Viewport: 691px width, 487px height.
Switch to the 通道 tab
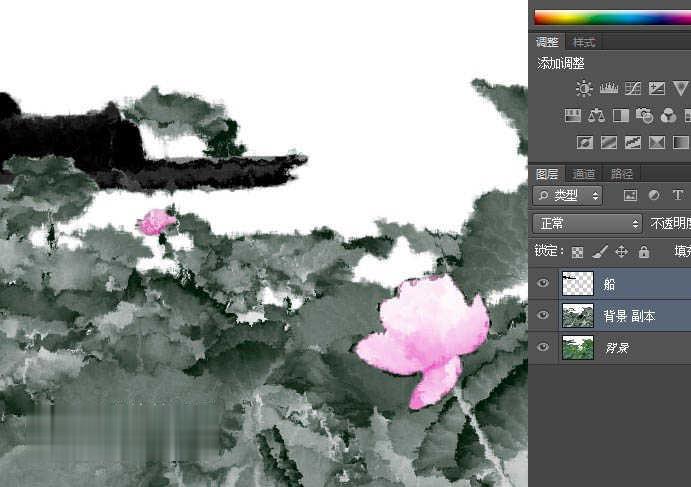coord(584,174)
